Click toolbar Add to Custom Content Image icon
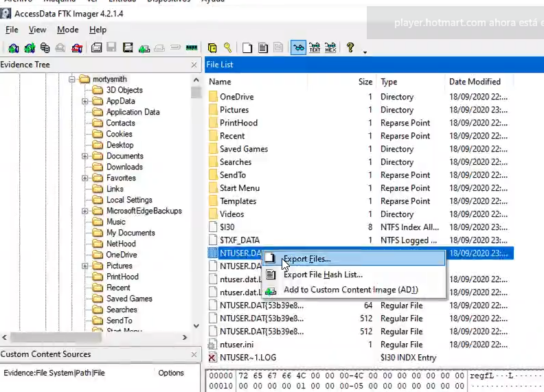 tap(144, 48)
